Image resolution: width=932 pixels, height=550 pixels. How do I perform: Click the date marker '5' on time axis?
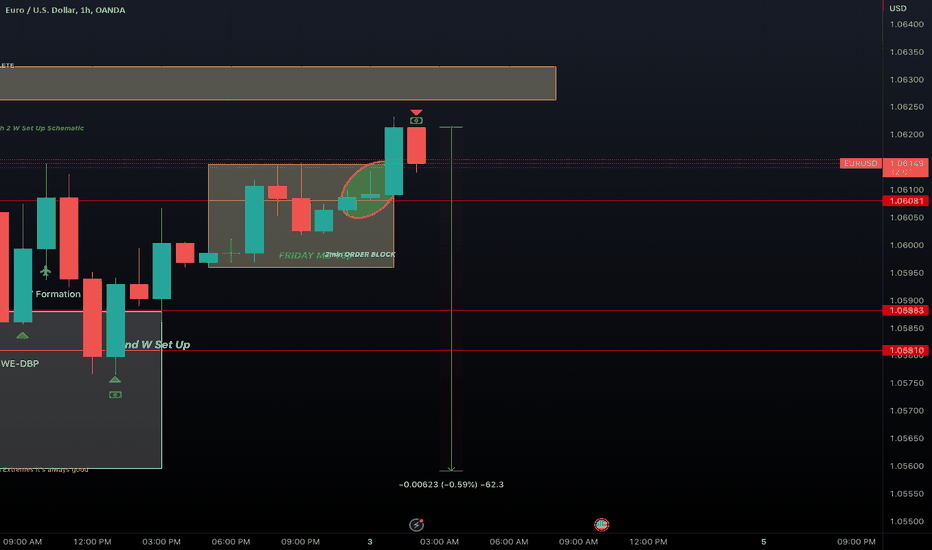pos(764,542)
